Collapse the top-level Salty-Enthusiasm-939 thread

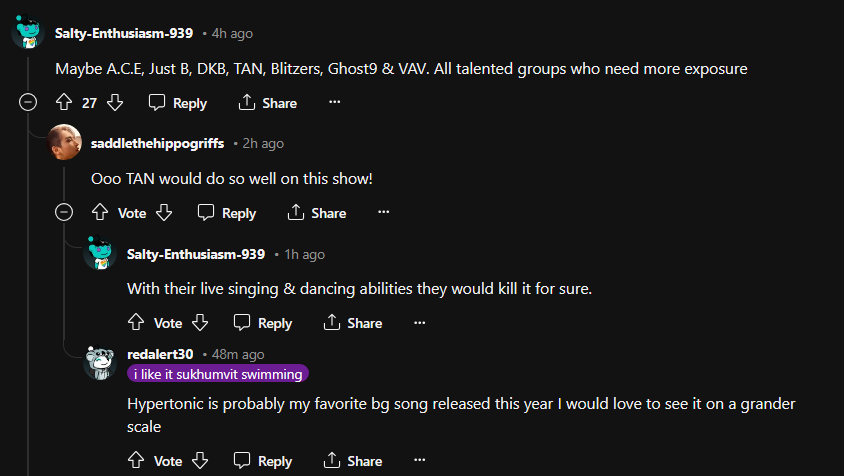point(28,102)
